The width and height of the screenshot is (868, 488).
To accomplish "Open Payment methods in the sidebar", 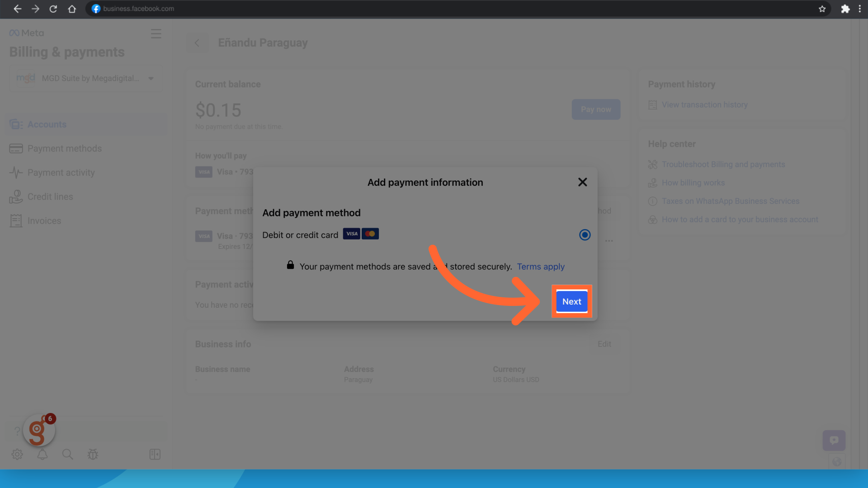I will (64, 149).
